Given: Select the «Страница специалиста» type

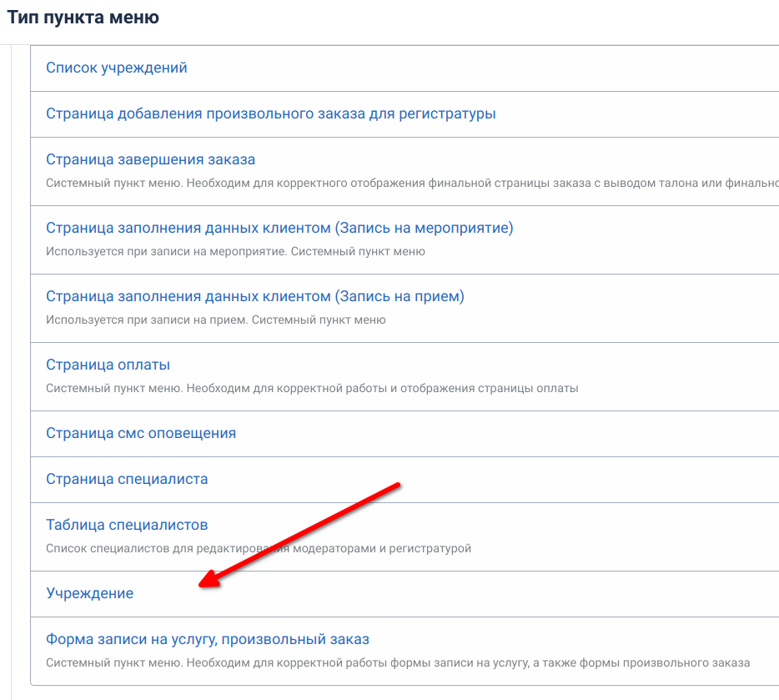Looking at the screenshot, I should [x=127, y=479].
